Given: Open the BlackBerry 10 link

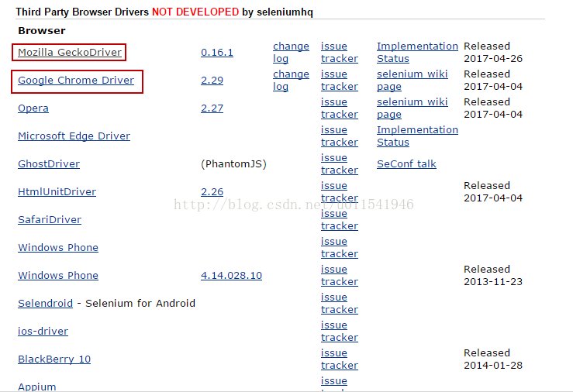Looking at the screenshot, I should pyautogui.click(x=54, y=359).
